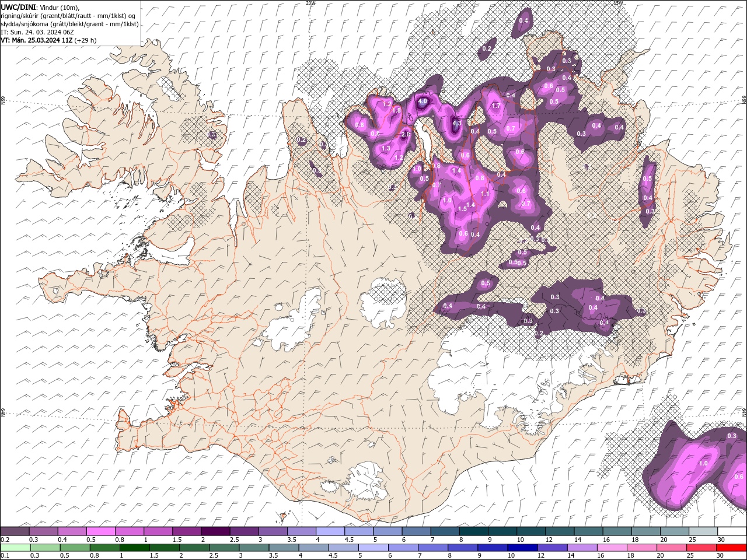Click the 20W longitude label
Viewport: 747px width, 560px height.
[310, 3]
